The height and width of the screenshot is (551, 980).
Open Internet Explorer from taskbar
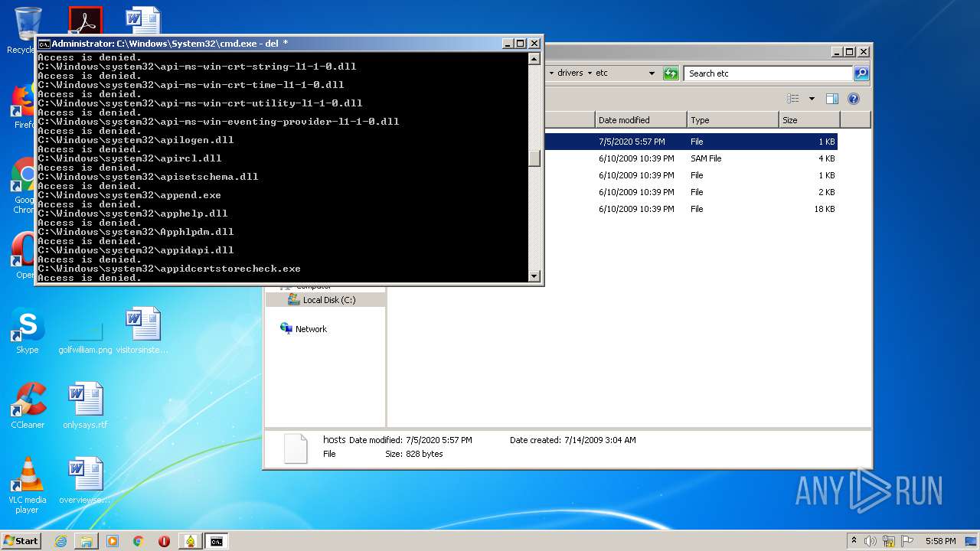click(60, 541)
